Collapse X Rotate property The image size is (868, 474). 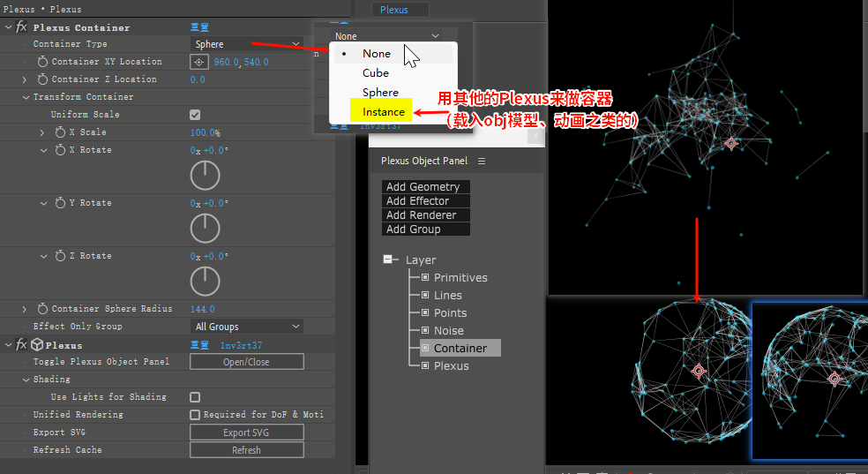[44, 150]
